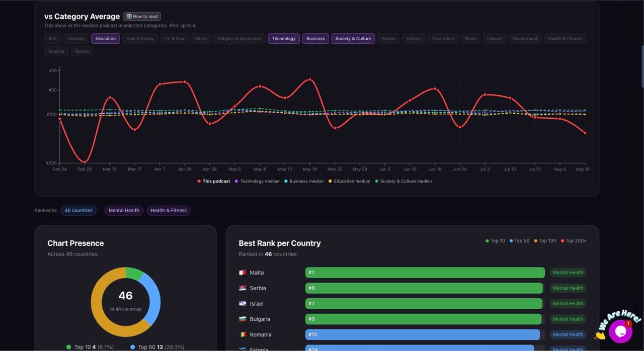Image resolution: width=644 pixels, height=351 pixels.
Task: Click the Best Rank per Country heading
Action: (280, 243)
